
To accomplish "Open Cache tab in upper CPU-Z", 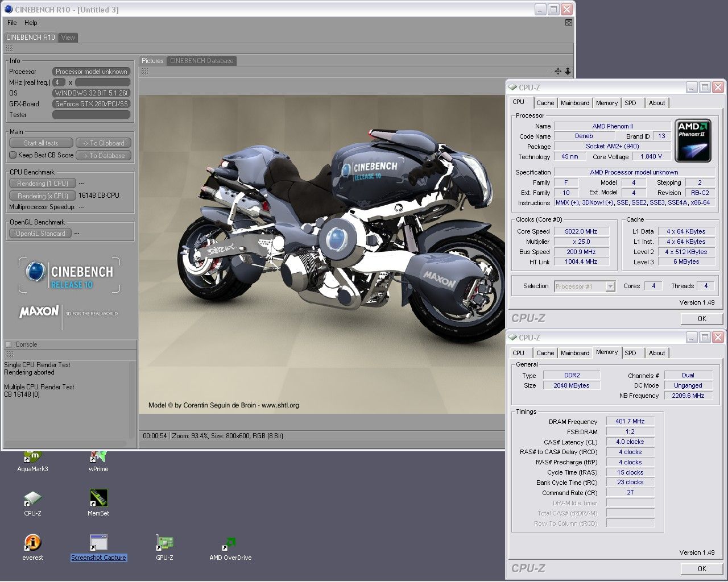I will point(545,103).
